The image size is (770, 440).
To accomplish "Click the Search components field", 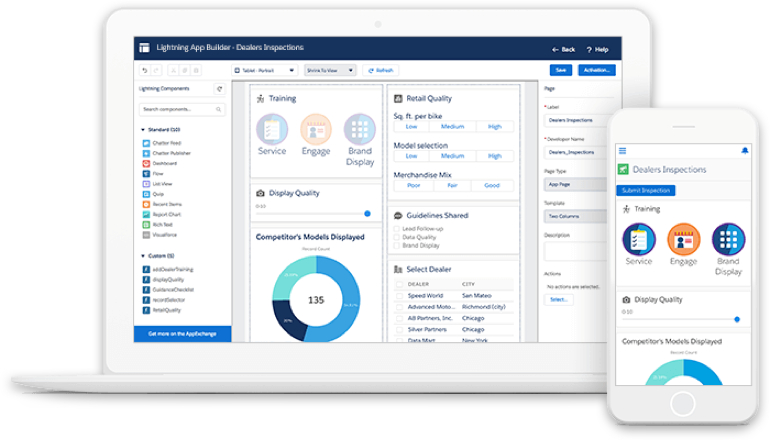I will point(182,109).
